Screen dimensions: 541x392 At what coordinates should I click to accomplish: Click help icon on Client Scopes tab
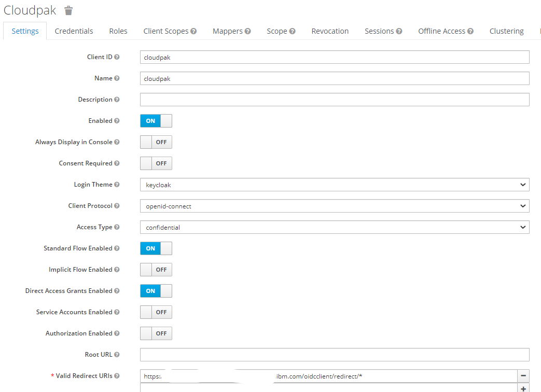193,31
